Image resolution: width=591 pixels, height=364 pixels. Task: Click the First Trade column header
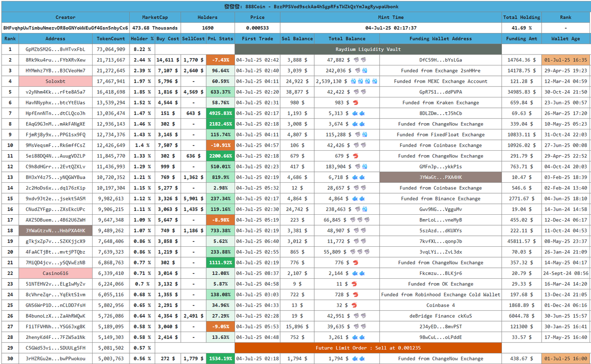pyautogui.click(x=258, y=38)
